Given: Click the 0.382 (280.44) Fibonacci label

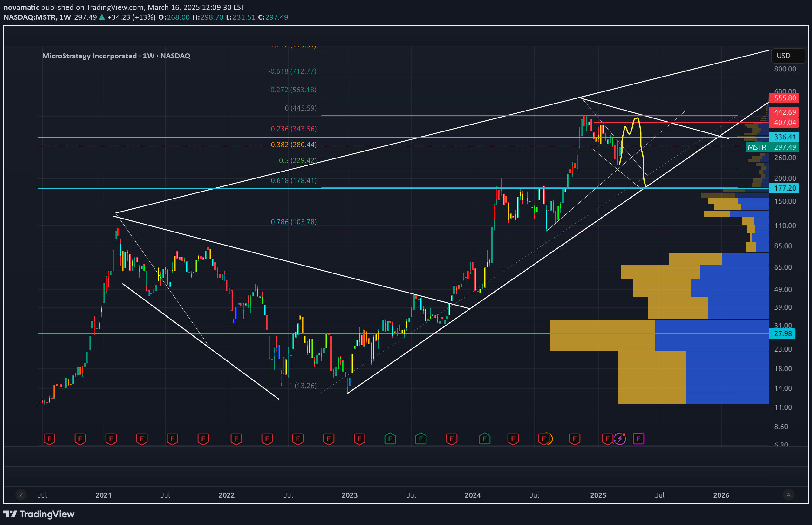Looking at the screenshot, I should click(294, 145).
